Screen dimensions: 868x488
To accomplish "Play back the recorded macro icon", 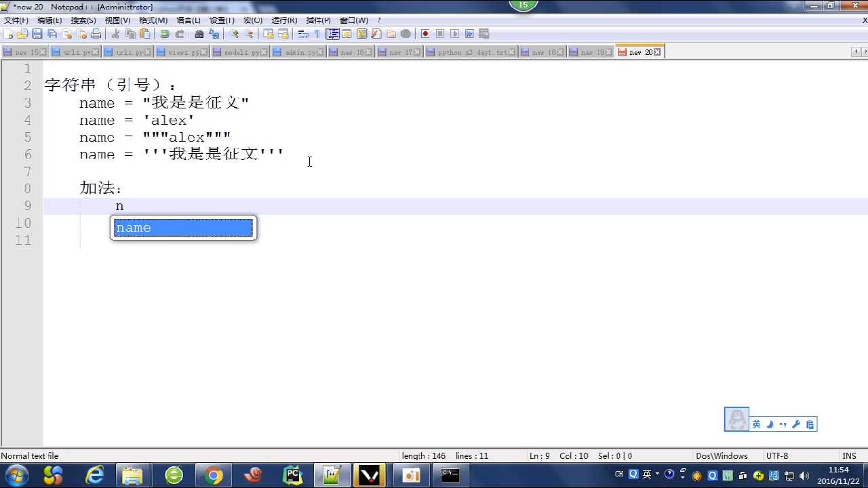I will pos(454,34).
